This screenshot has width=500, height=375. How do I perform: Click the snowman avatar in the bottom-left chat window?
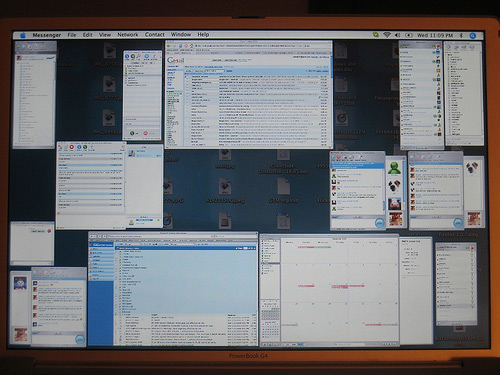[20, 283]
